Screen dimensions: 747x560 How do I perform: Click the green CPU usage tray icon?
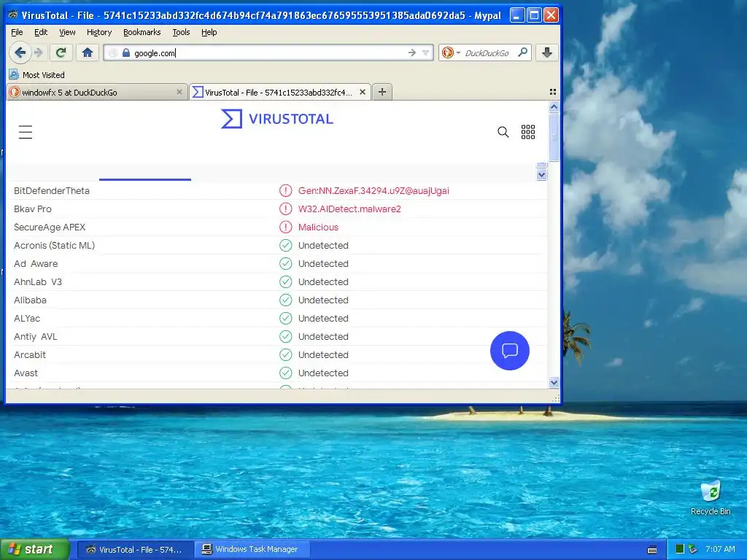tap(680, 549)
